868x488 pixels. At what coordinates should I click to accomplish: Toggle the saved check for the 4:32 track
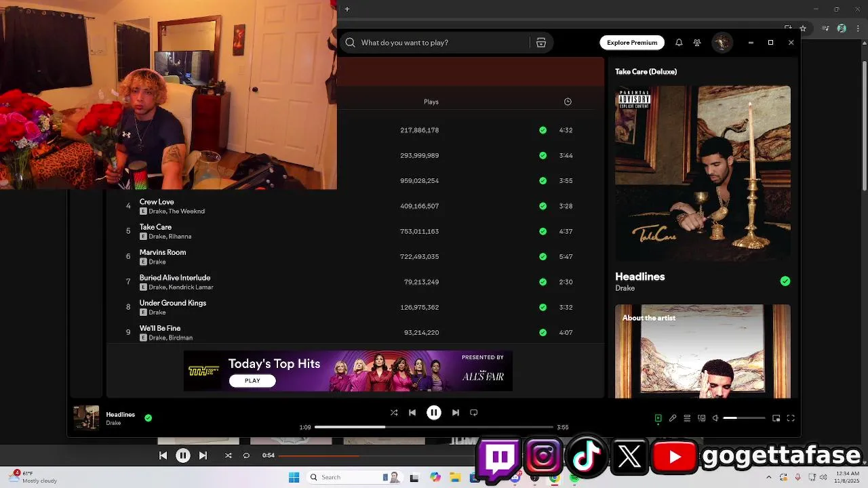coord(542,130)
